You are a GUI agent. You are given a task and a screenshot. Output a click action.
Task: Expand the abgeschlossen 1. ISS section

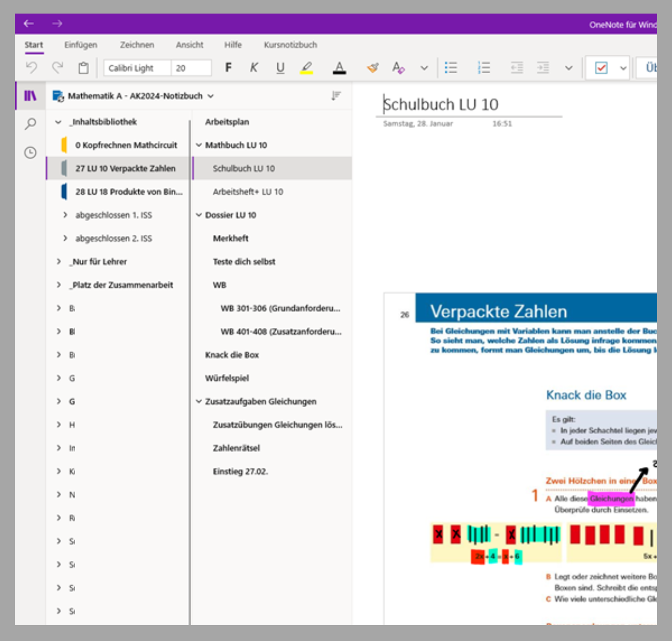coord(65,215)
